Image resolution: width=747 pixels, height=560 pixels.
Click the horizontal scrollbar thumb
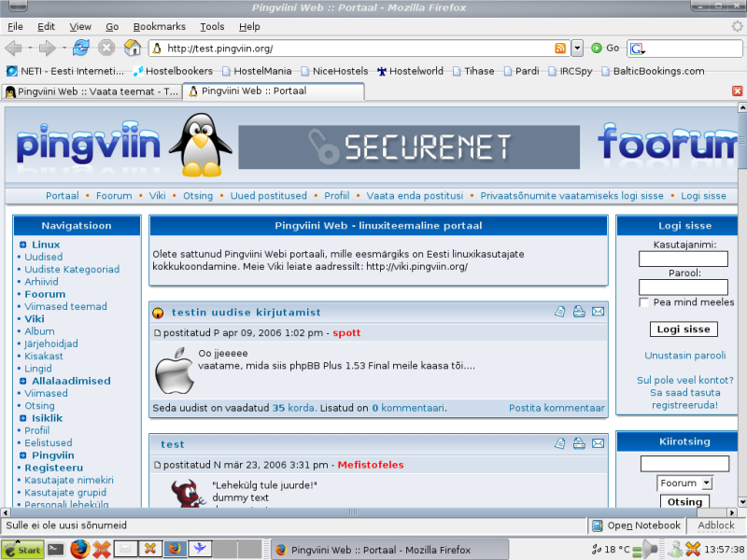(x=353, y=512)
